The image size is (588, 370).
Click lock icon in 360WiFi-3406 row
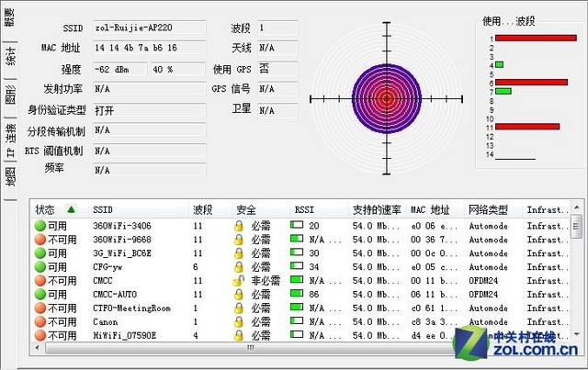(239, 226)
